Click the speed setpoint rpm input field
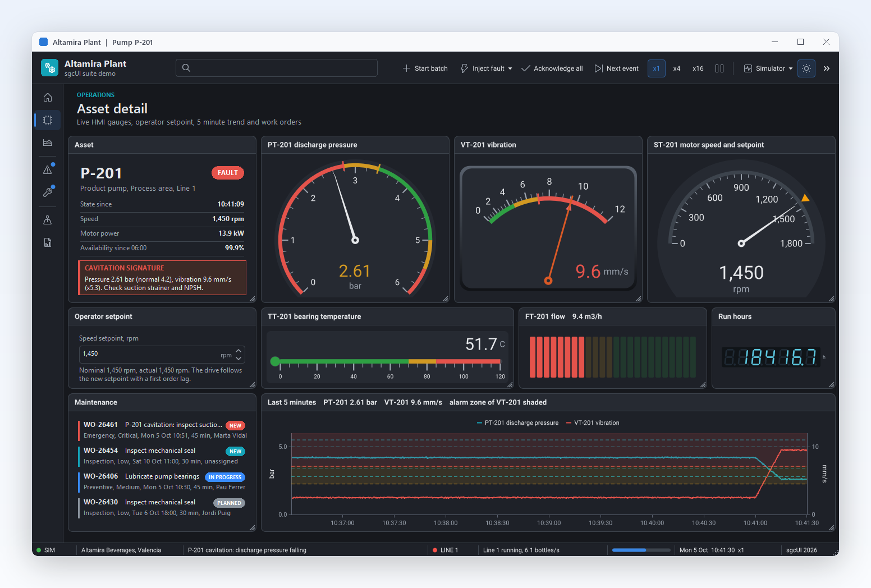The height and width of the screenshot is (588, 871). (162, 354)
